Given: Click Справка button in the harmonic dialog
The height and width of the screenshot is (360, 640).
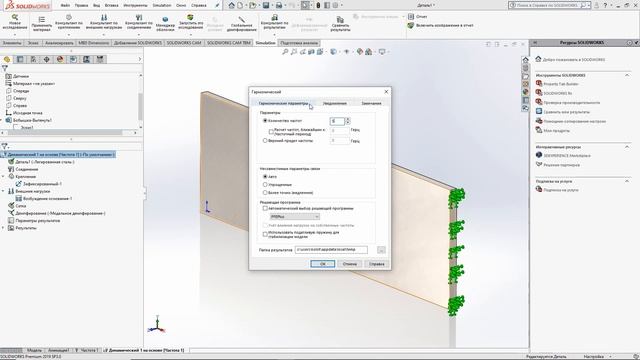Looking at the screenshot, I should pos(376,264).
